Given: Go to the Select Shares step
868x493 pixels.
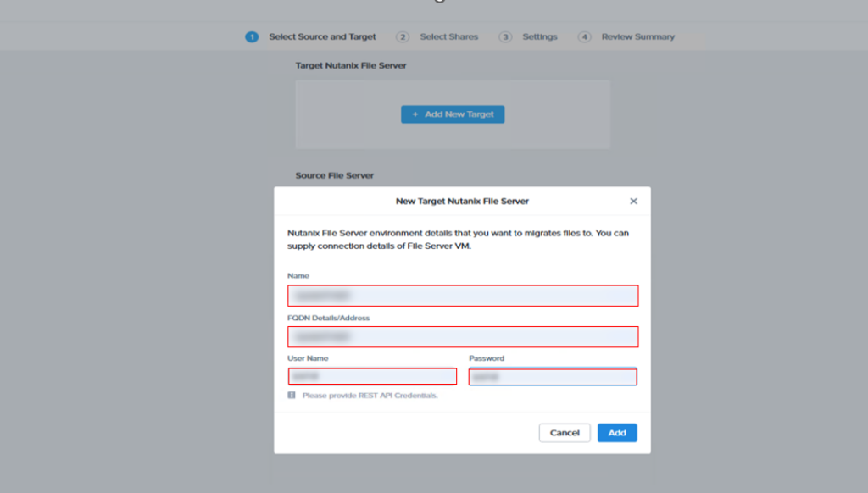Looking at the screenshot, I should tap(448, 36).
